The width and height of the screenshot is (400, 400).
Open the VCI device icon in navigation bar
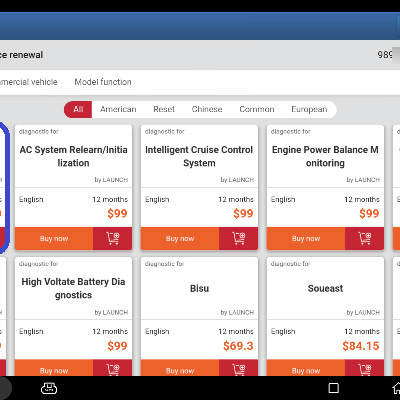[49, 388]
